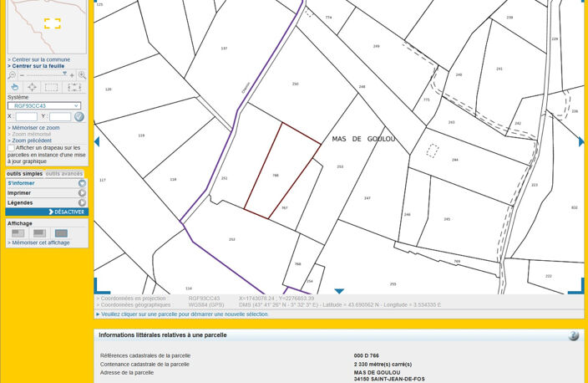588x383 pixels.
Task: Click the '2 330 mètre(s) carré(s)' value
Action: 383,365
